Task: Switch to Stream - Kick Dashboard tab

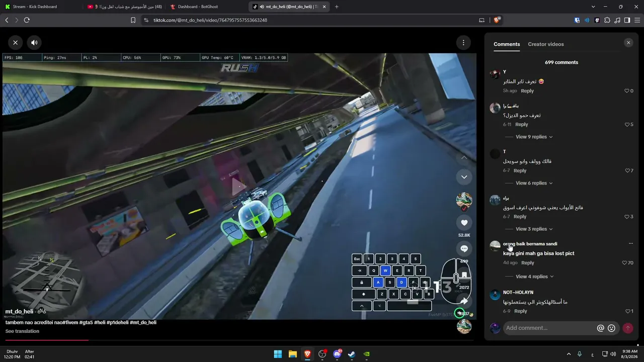Action: pos(40,7)
